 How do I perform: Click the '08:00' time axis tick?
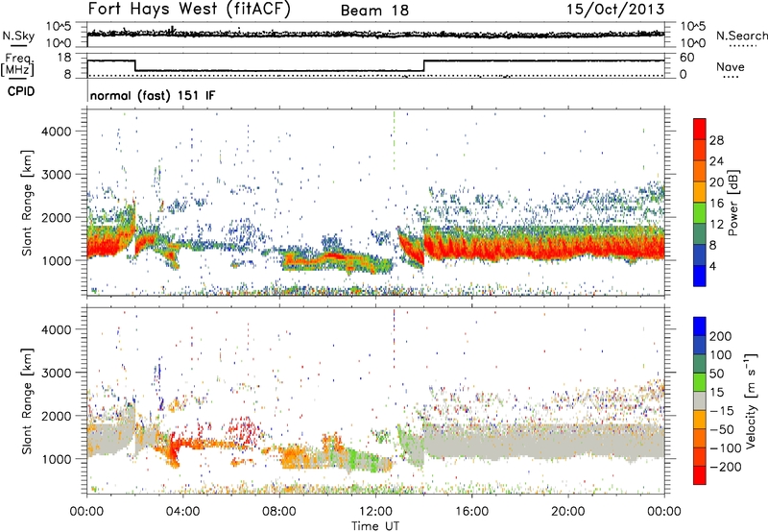click(x=279, y=512)
